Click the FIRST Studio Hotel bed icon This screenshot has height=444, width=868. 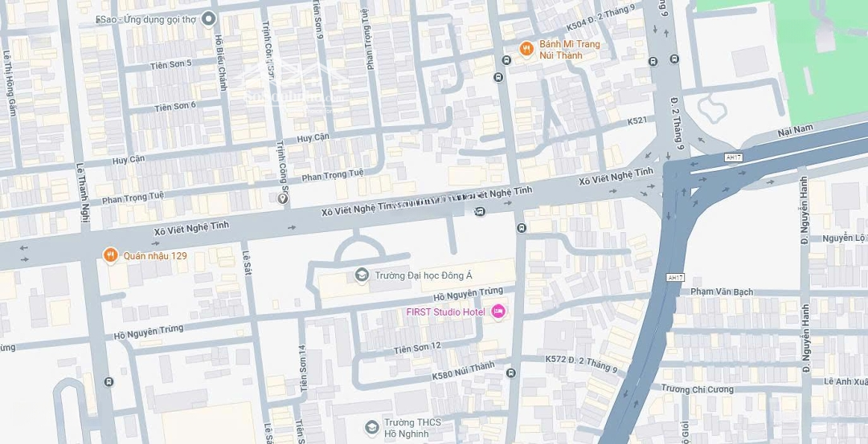(x=498, y=312)
